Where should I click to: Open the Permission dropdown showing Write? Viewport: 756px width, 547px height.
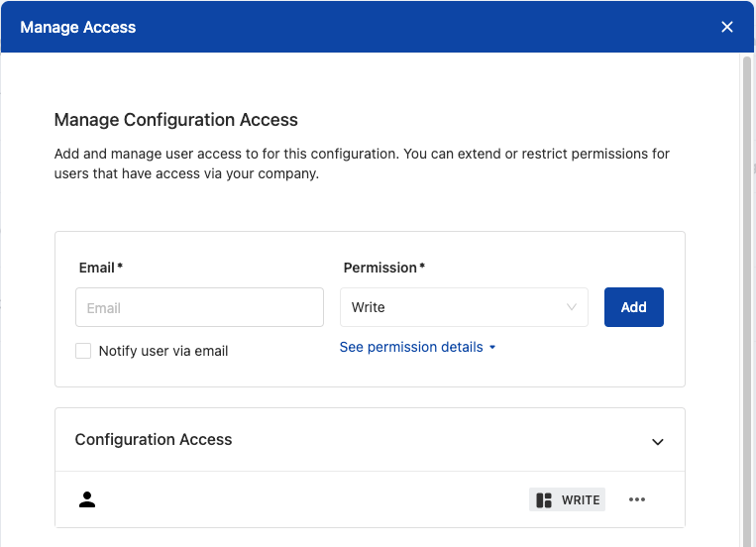pyautogui.click(x=464, y=307)
